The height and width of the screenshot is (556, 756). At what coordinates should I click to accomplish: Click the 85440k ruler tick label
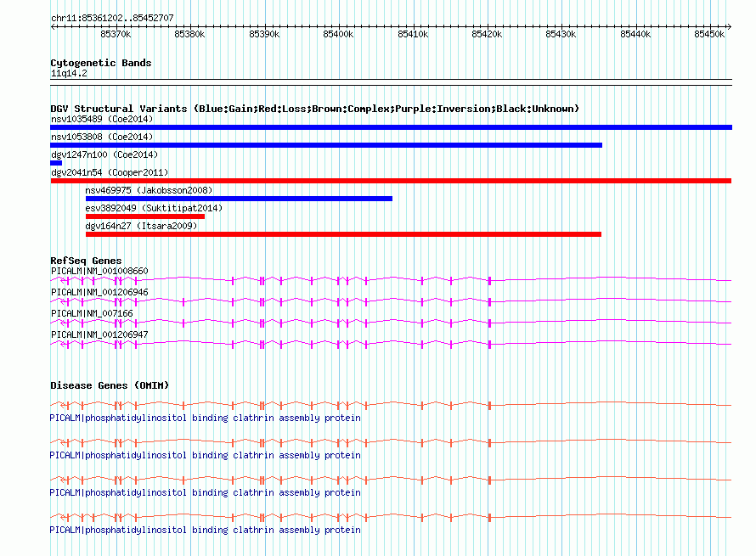point(635,34)
